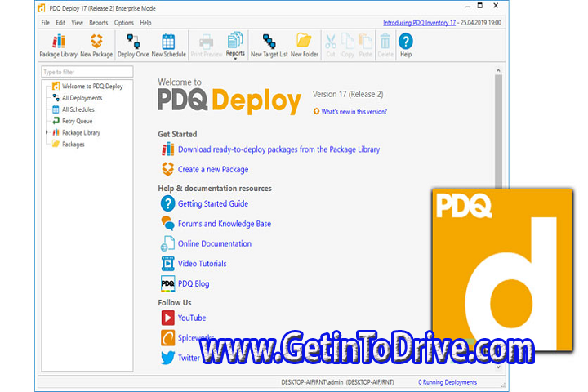This screenshot has width=588, height=392.
Task: Open the Video Tutorials link
Action: click(203, 263)
